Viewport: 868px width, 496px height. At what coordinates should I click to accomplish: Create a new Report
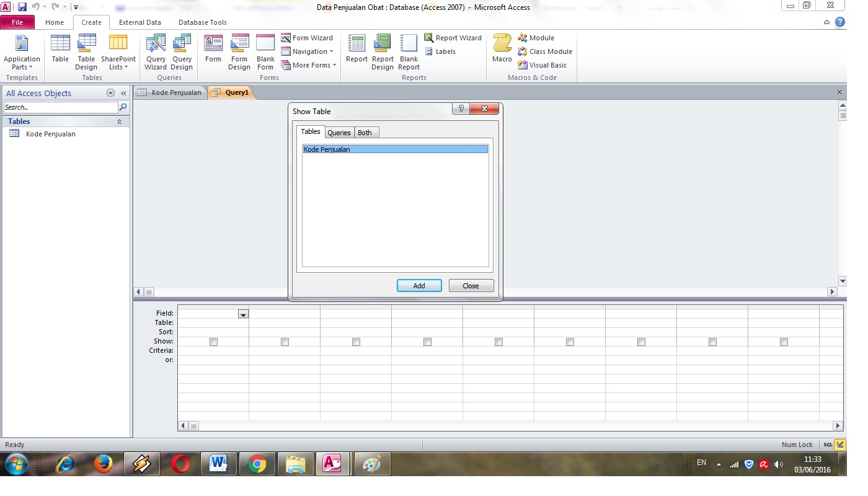[356, 50]
